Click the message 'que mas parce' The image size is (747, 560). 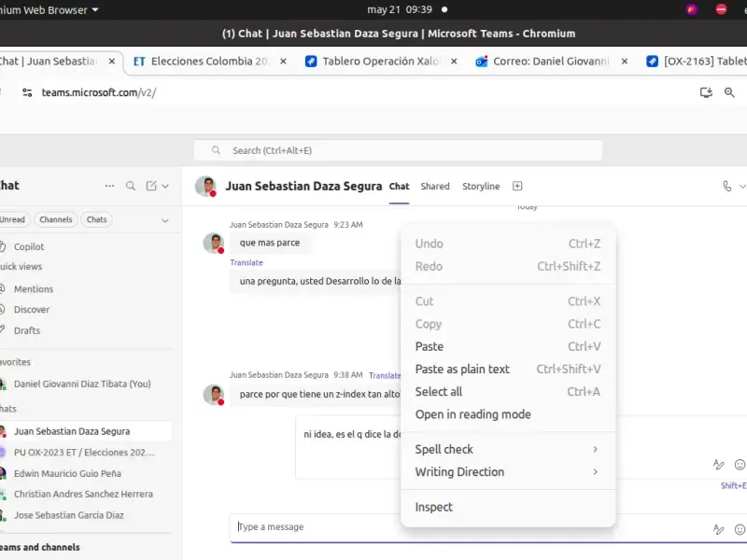[x=270, y=243]
